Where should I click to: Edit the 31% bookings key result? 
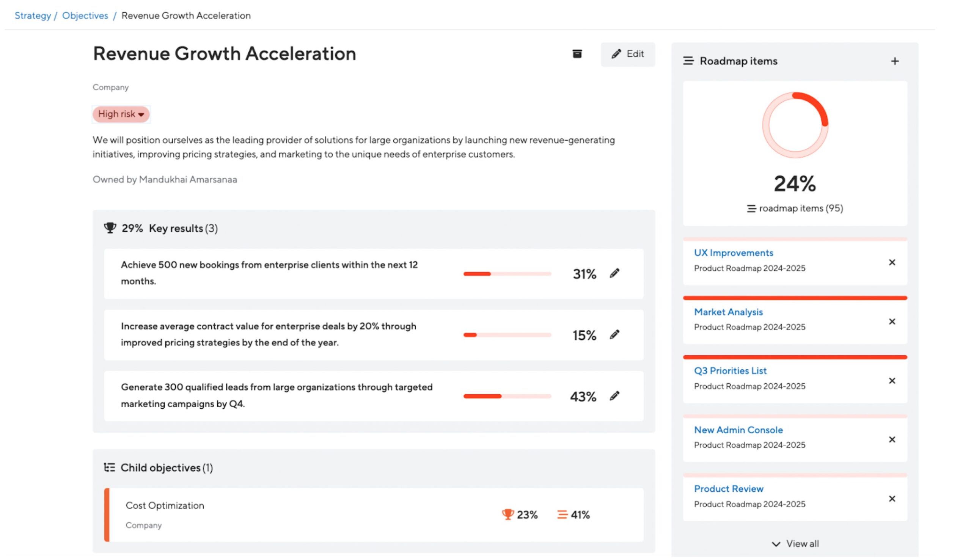tap(614, 273)
